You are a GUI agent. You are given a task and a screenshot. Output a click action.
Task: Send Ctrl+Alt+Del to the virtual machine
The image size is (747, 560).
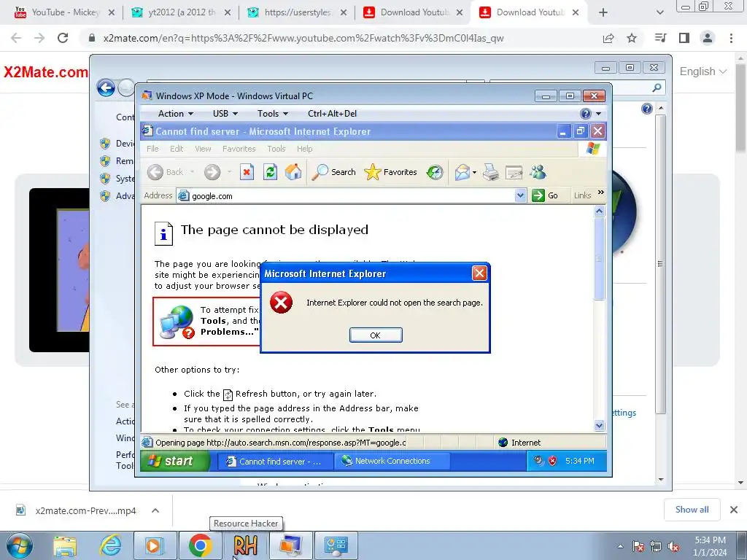[x=332, y=113]
